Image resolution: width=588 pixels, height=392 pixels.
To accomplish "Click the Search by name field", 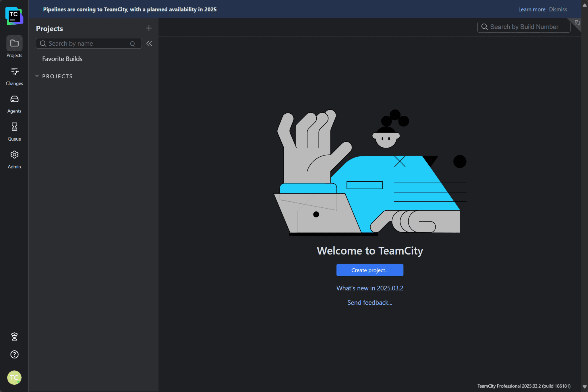I will pos(86,43).
